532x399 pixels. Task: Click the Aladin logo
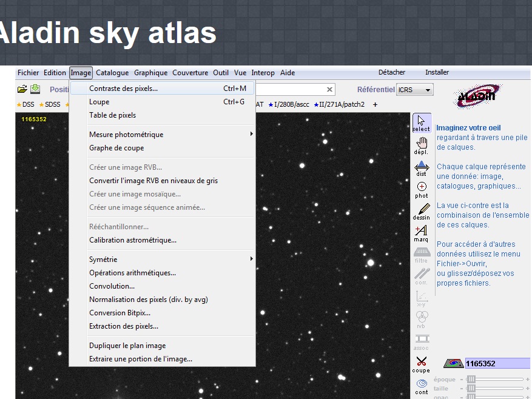[x=478, y=96]
